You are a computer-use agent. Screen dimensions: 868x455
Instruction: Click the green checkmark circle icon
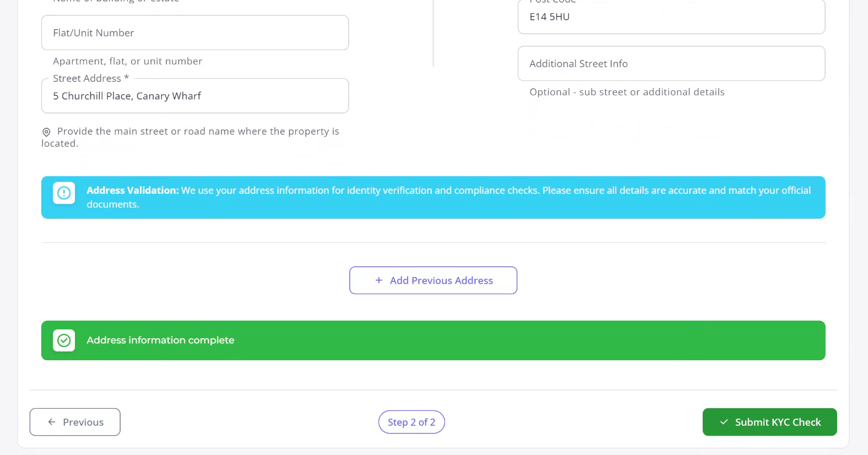coord(64,340)
